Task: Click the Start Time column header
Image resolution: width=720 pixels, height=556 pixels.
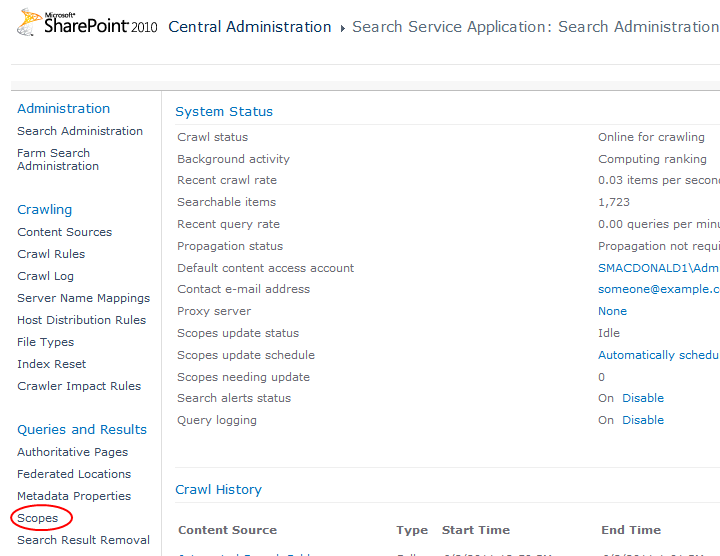Action: point(476,530)
